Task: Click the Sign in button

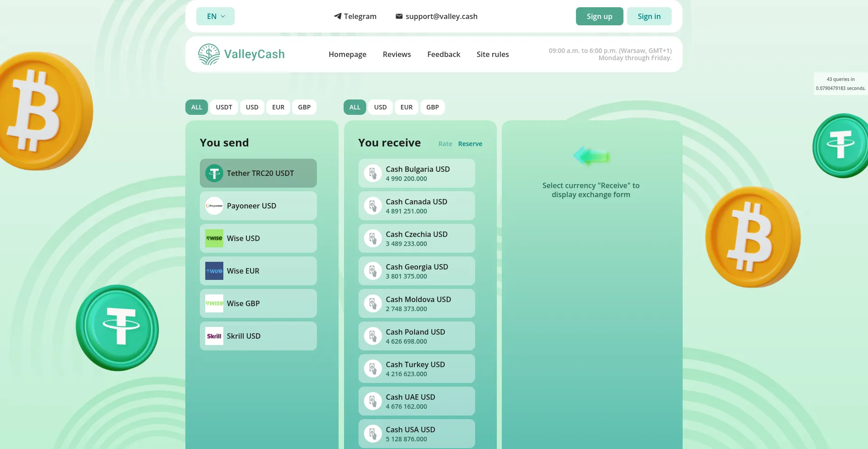Action: coord(649,16)
